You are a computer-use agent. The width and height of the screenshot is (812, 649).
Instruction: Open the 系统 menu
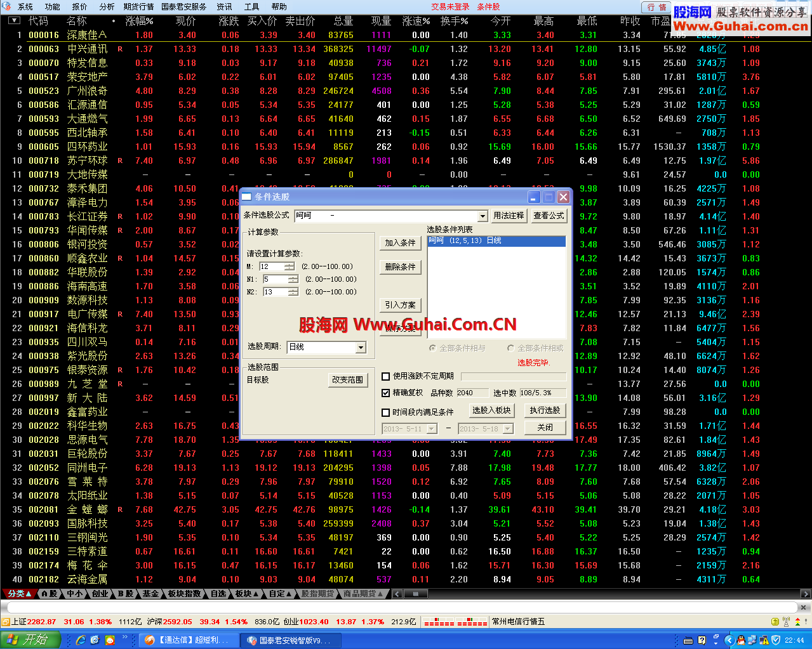click(25, 7)
